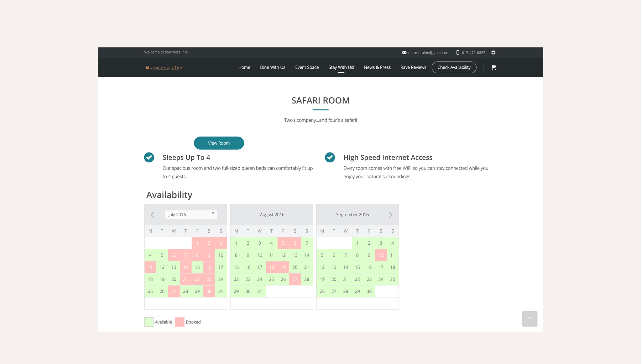Click the 613-472-6887 phone number
This screenshot has width=641, height=364.
pos(473,52)
